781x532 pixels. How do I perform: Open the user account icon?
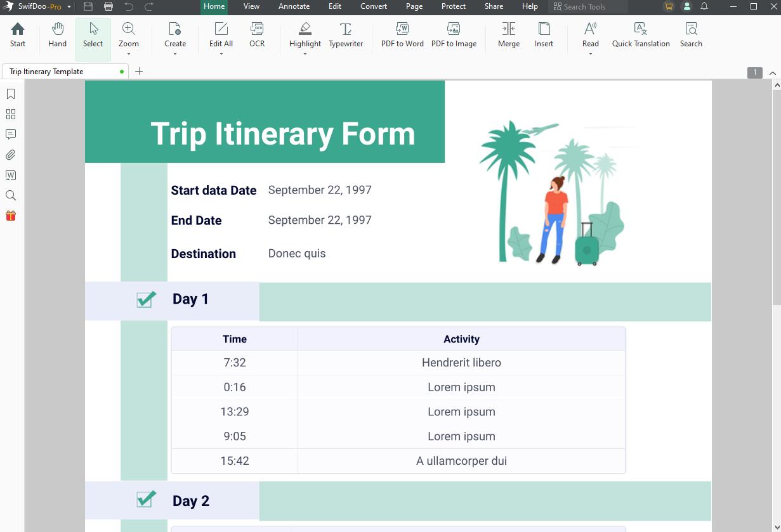click(686, 6)
